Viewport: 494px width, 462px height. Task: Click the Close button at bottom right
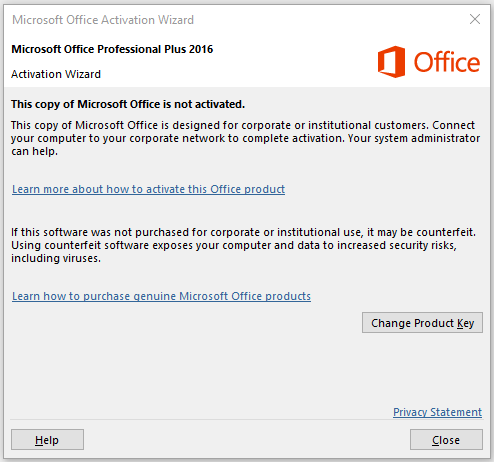point(446,440)
